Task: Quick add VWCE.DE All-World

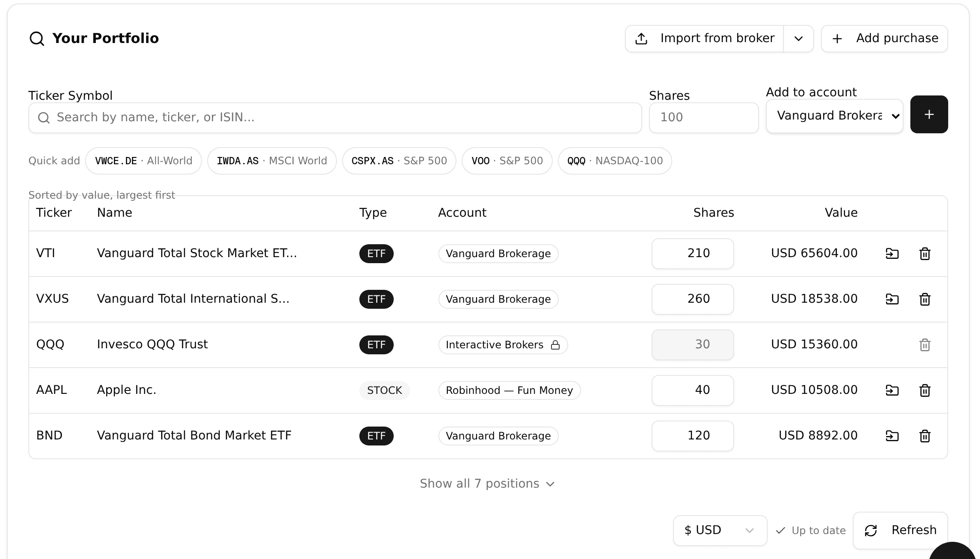Action: pyautogui.click(x=144, y=161)
